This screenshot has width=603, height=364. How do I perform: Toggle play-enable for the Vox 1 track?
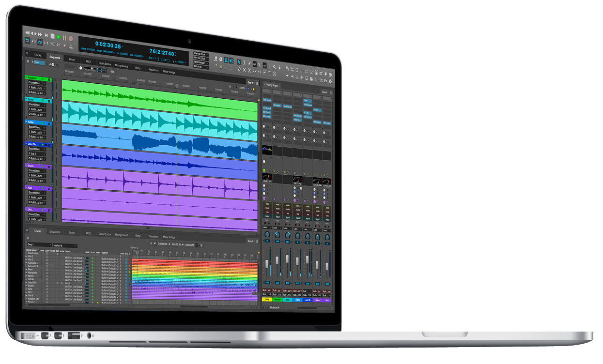pos(92,258)
